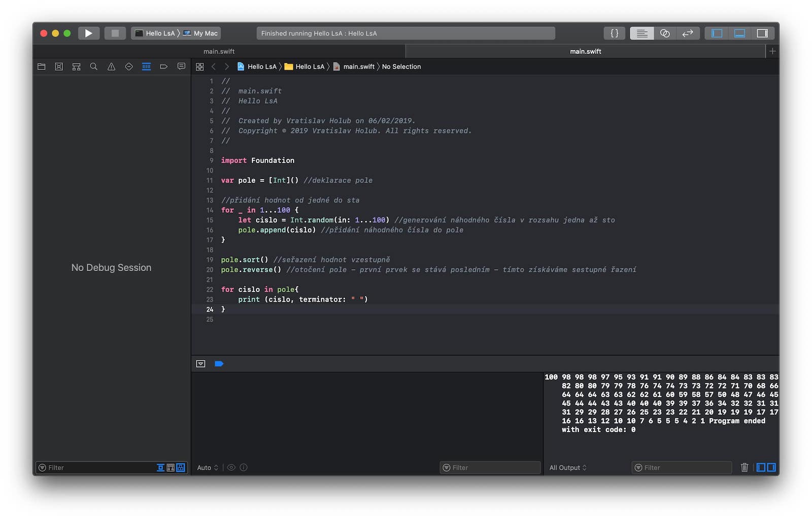Open the Breakpoint navigator icon
The image size is (812, 519).
tap(163, 67)
